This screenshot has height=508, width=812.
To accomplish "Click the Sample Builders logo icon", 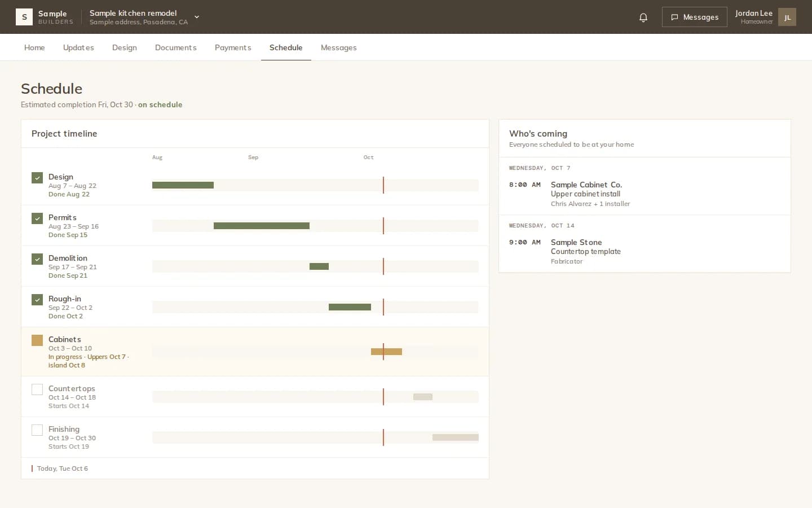I will click(24, 17).
